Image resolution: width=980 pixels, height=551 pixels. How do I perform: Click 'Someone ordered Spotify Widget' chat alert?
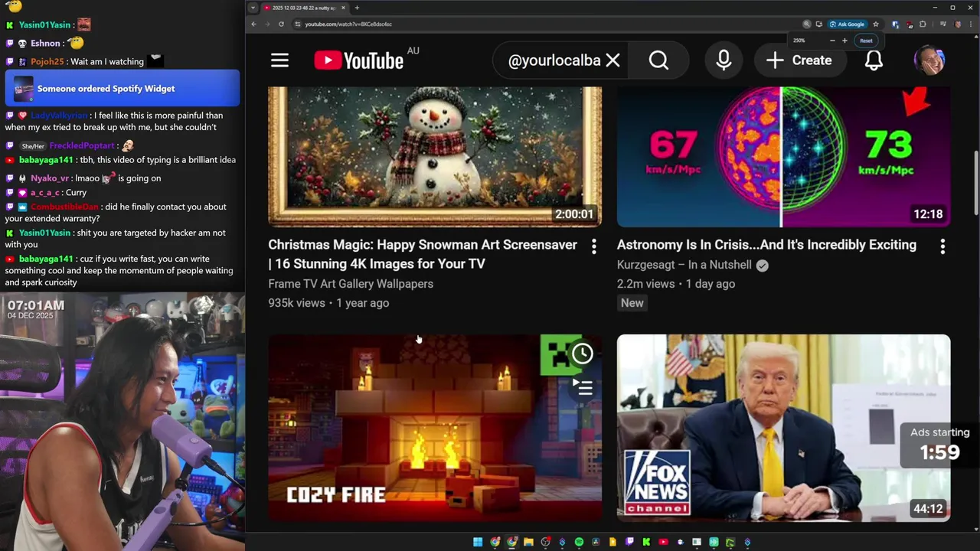122,89
